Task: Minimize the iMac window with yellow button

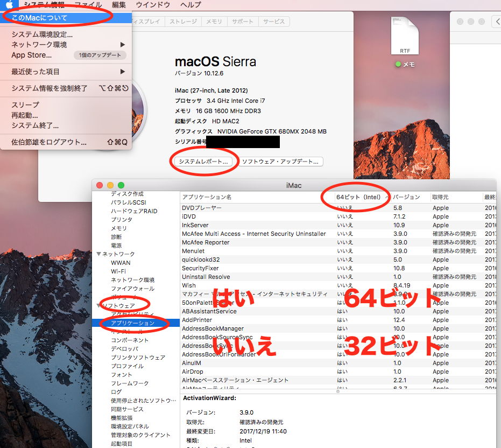Action: click(110, 185)
